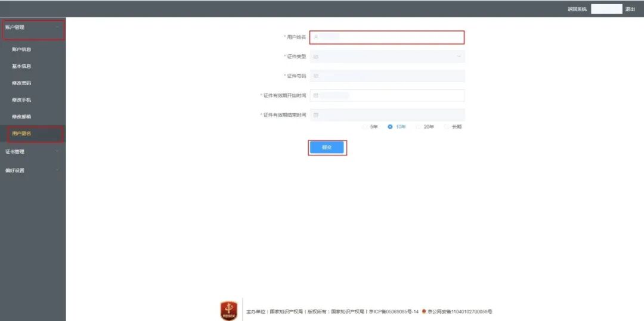The width and height of the screenshot is (644, 321).
Task: Open 账户信息 in the sidebar
Action: click(x=33, y=49)
